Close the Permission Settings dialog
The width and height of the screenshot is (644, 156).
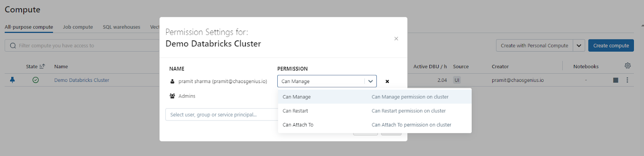click(x=396, y=39)
